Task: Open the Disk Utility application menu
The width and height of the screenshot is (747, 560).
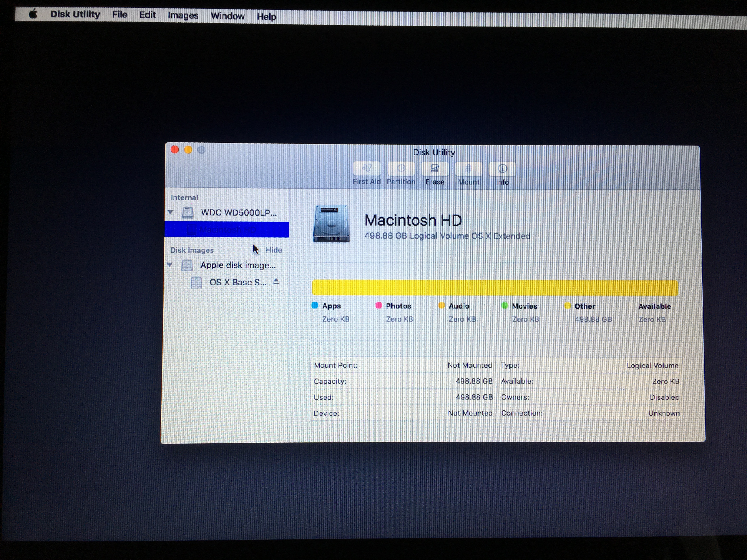Action: point(75,14)
